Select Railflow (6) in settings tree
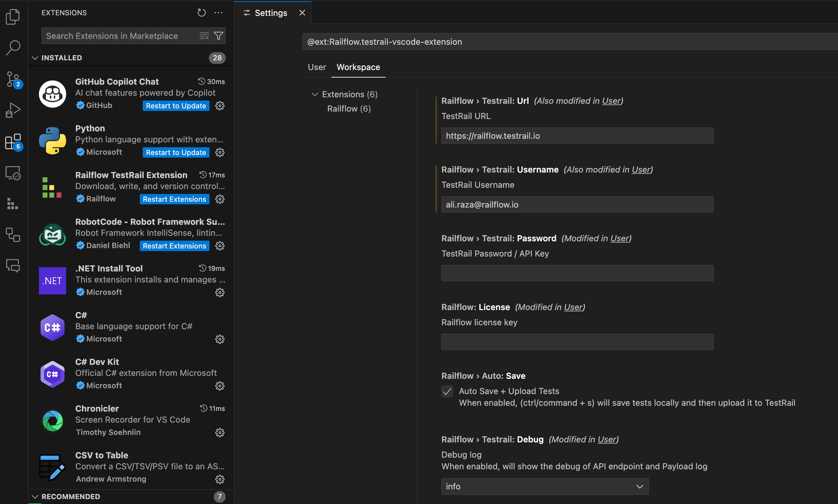838x504 pixels. [x=349, y=109]
